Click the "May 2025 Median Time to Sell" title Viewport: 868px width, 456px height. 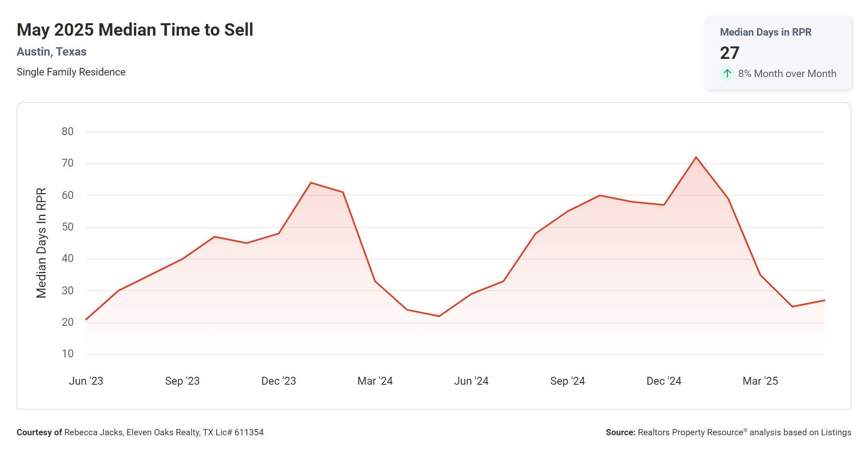pyautogui.click(x=135, y=30)
